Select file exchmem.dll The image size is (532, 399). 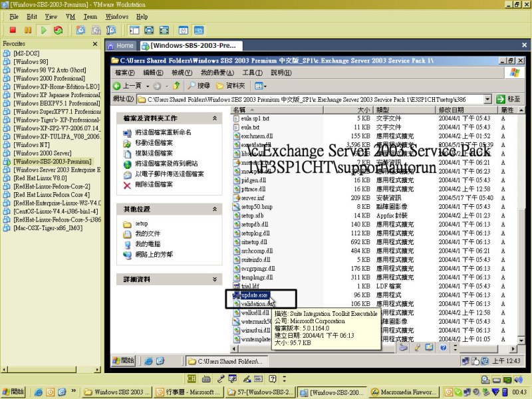point(257,136)
